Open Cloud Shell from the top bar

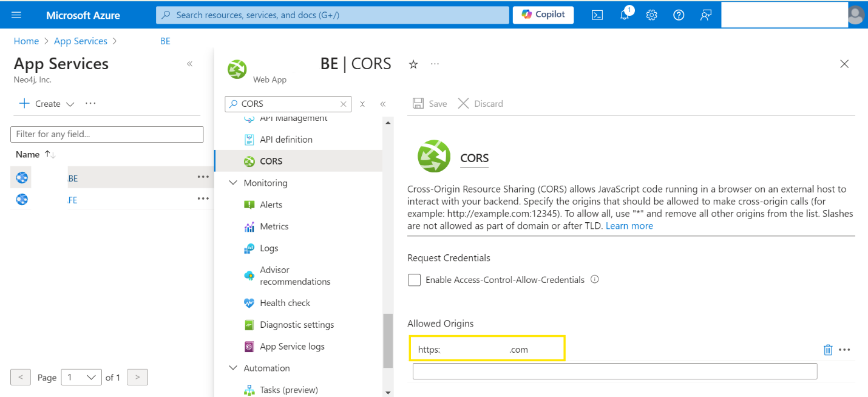597,15
